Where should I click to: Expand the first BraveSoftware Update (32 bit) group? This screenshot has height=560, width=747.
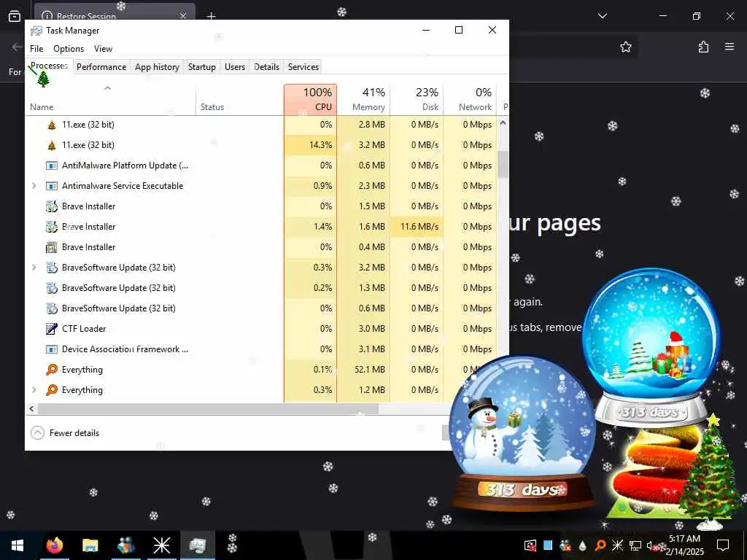pyautogui.click(x=34, y=267)
